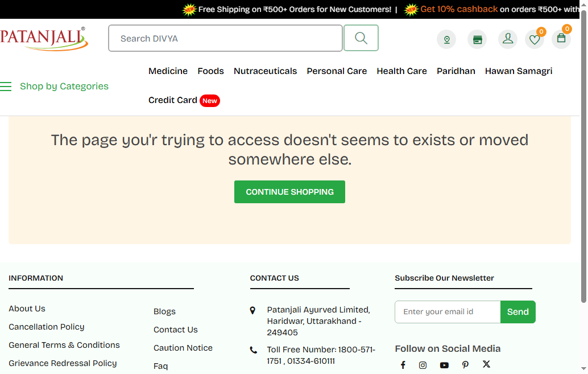Open the footer Contact Us link
The height and width of the screenshot is (374, 588).
click(x=176, y=330)
